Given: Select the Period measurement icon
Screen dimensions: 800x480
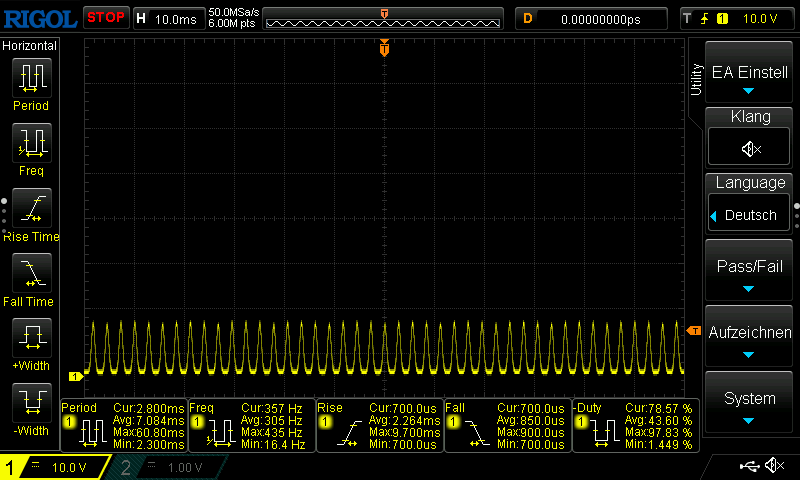Looking at the screenshot, I should point(30,78).
